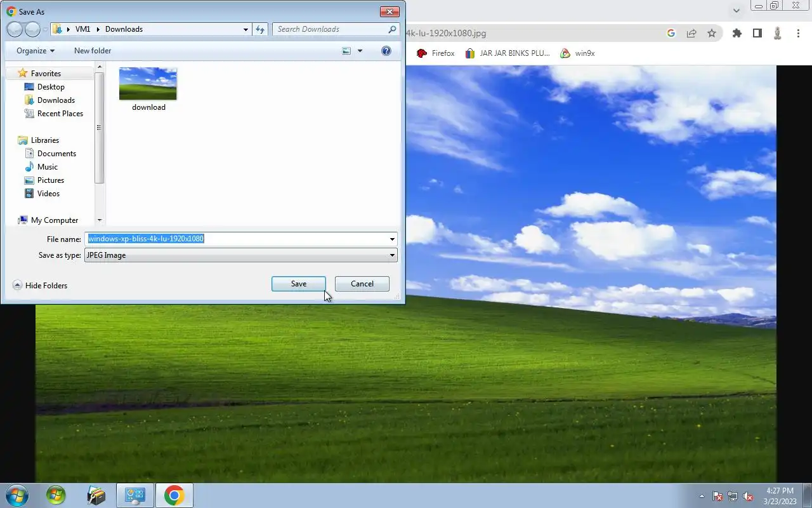
Task: Open Recent Places in the navigation pane
Action: coord(60,114)
